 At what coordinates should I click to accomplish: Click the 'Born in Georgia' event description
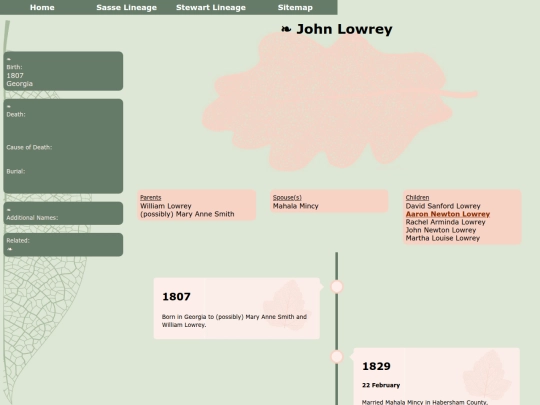(234, 321)
